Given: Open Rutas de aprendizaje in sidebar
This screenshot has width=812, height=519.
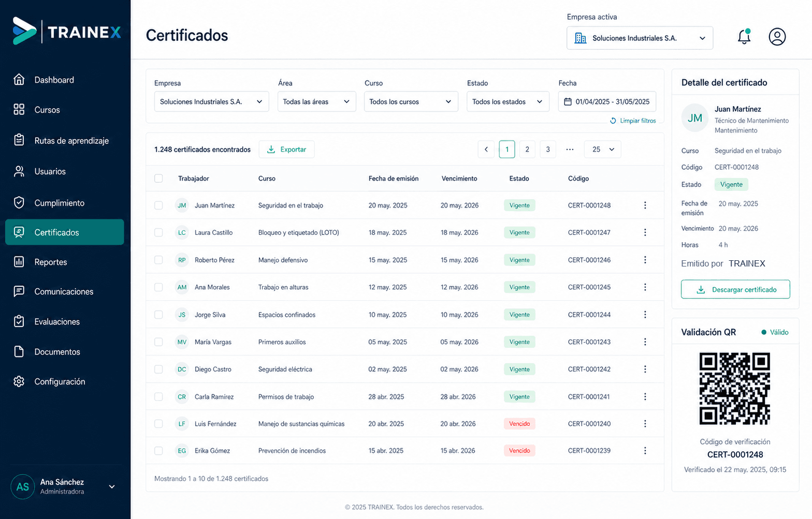Looking at the screenshot, I should (65, 140).
